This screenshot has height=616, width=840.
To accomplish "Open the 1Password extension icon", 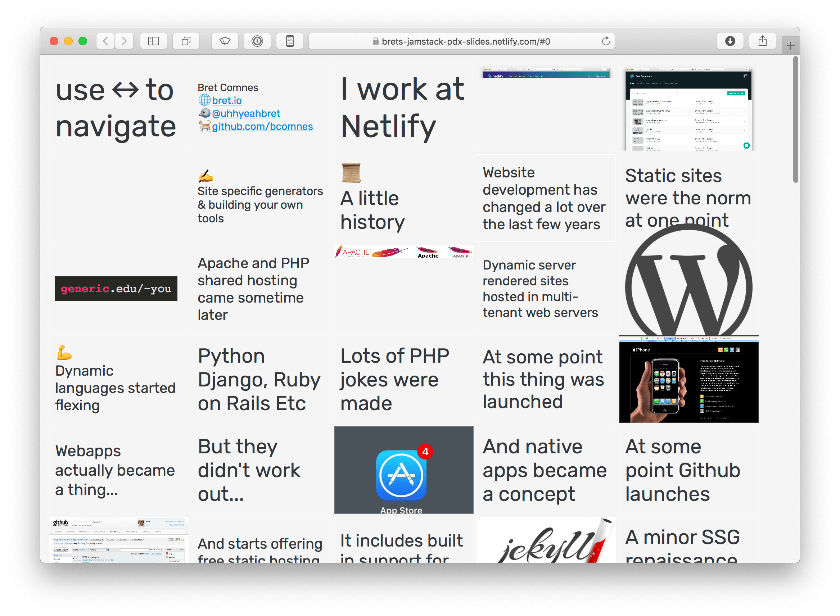I will tap(257, 41).
